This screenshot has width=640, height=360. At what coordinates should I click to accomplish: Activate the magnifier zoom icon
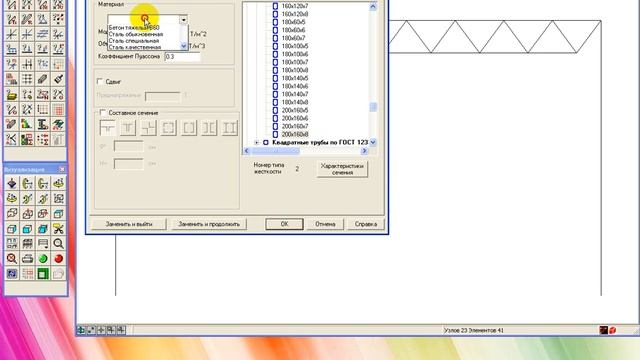coord(58,244)
